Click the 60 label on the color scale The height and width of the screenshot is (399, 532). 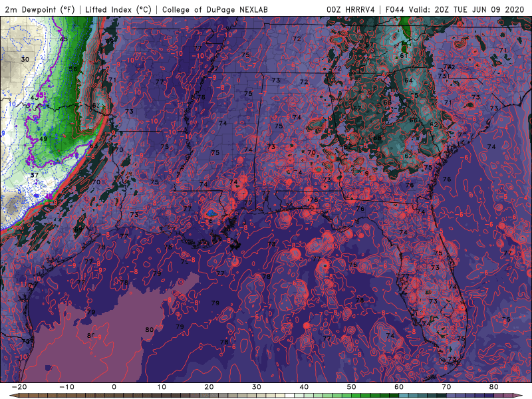tap(399, 387)
